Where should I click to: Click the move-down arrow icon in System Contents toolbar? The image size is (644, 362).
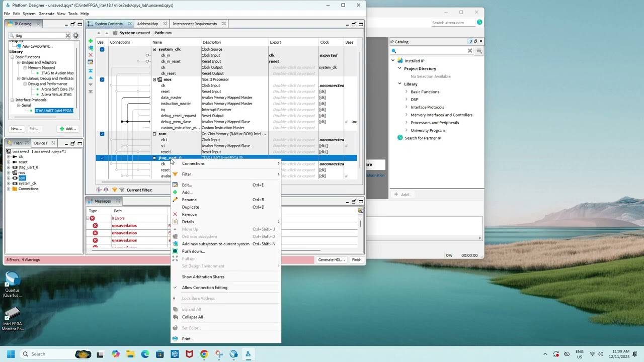[x=91, y=84]
